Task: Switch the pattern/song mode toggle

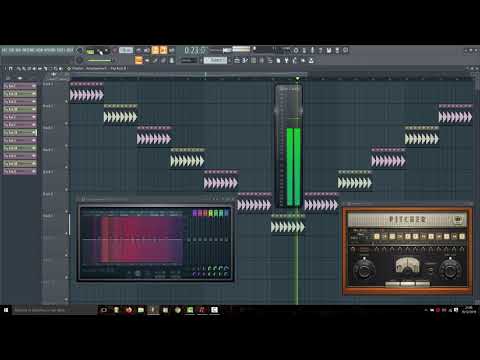Action: click(90, 51)
